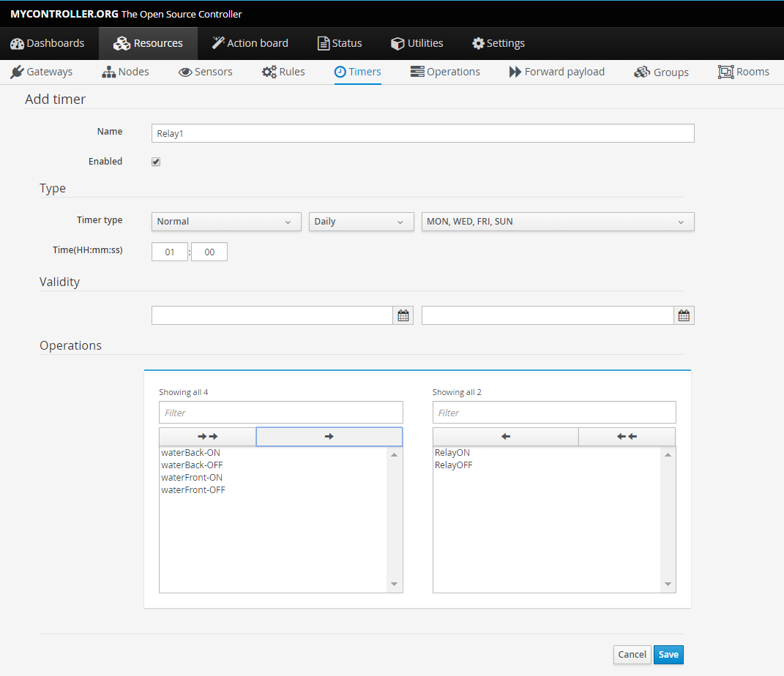
Task: Open the Gateways plug icon tab
Action: click(42, 72)
